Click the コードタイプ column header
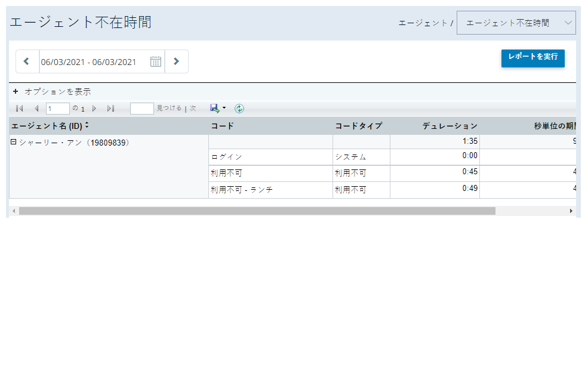Screen dimensions: 588x392 [x=359, y=126]
